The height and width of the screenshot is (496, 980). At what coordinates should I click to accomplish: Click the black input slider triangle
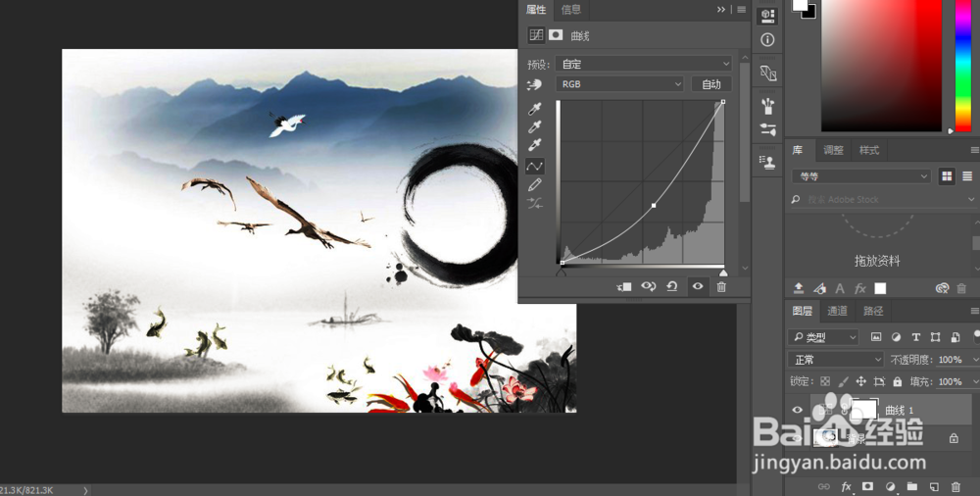coord(562,273)
